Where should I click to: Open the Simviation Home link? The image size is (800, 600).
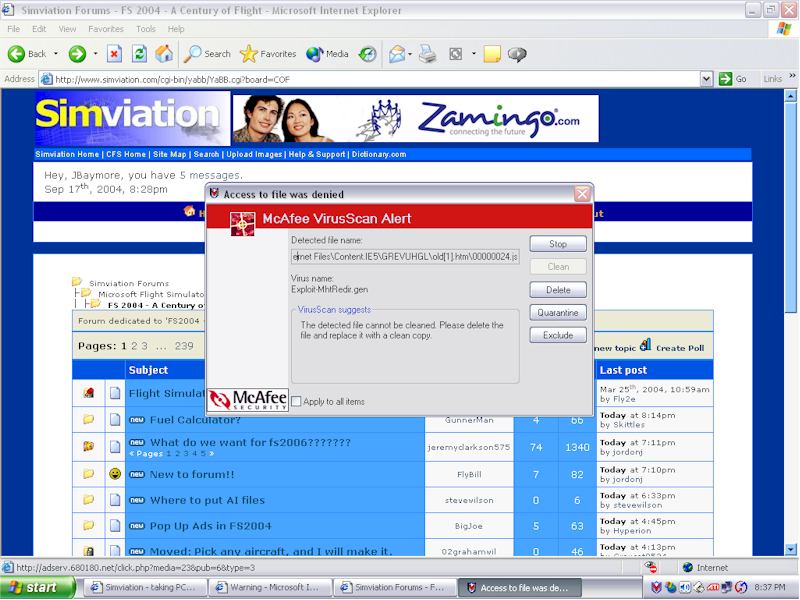pos(67,154)
